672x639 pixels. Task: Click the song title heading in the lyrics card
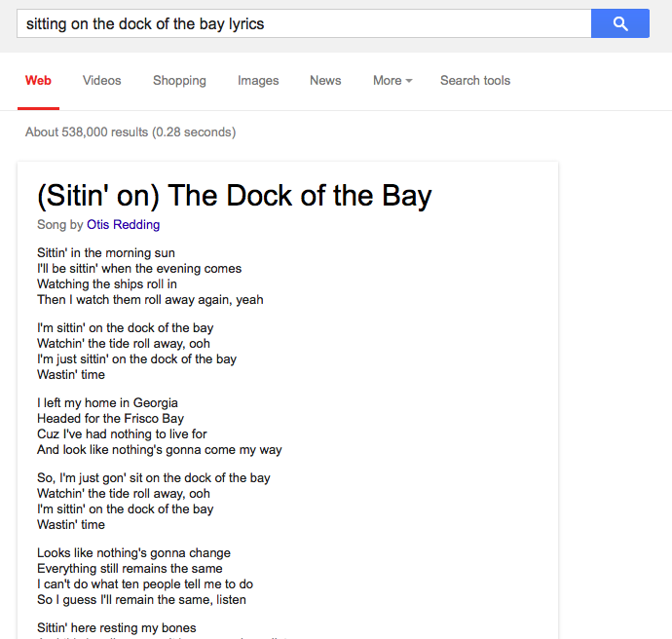[234, 196]
